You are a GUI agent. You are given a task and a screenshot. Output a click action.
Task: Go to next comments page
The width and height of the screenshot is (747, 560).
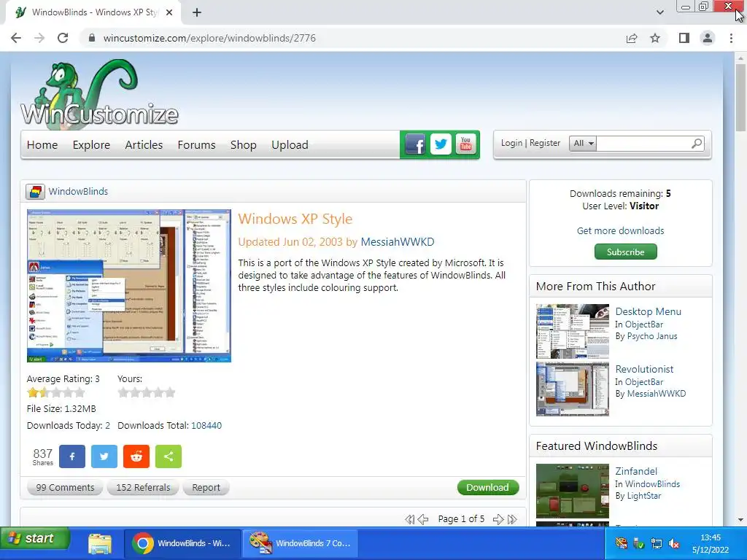coord(498,519)
